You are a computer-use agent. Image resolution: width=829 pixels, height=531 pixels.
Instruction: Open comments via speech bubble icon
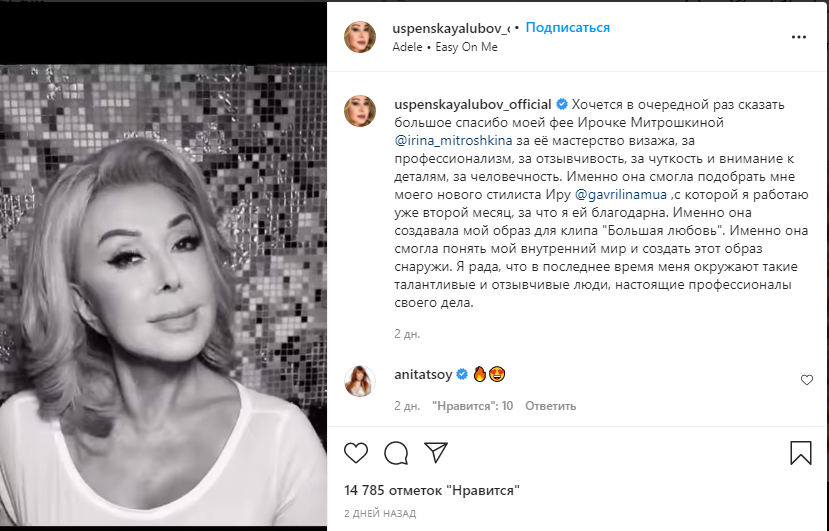[396, 453]
